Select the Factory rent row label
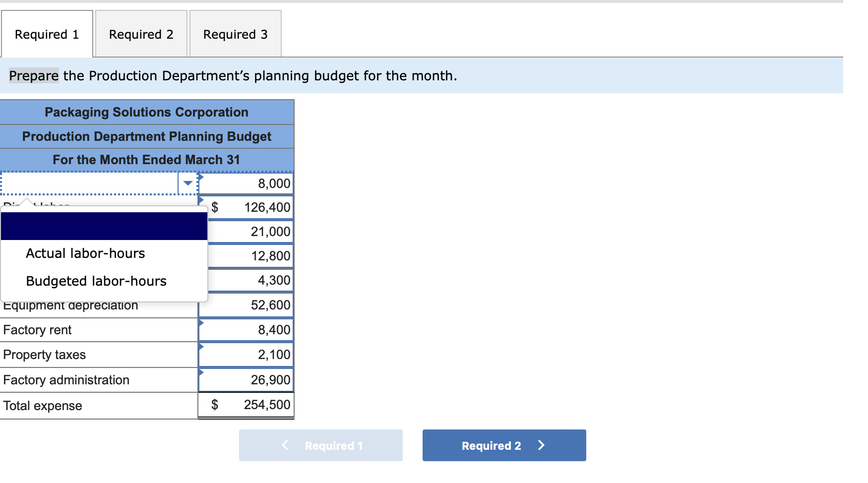 coord(37,330)
